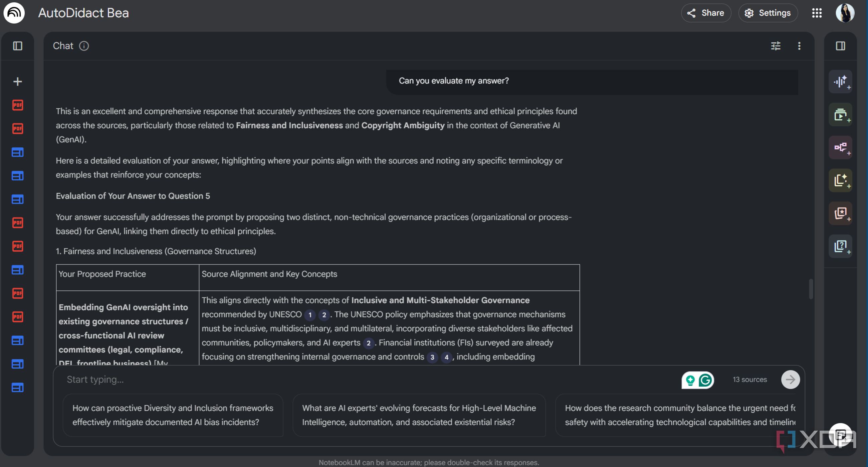Open the topmost PDF source icon
This screenshot has width=868, height=467.
click(17, 105)
